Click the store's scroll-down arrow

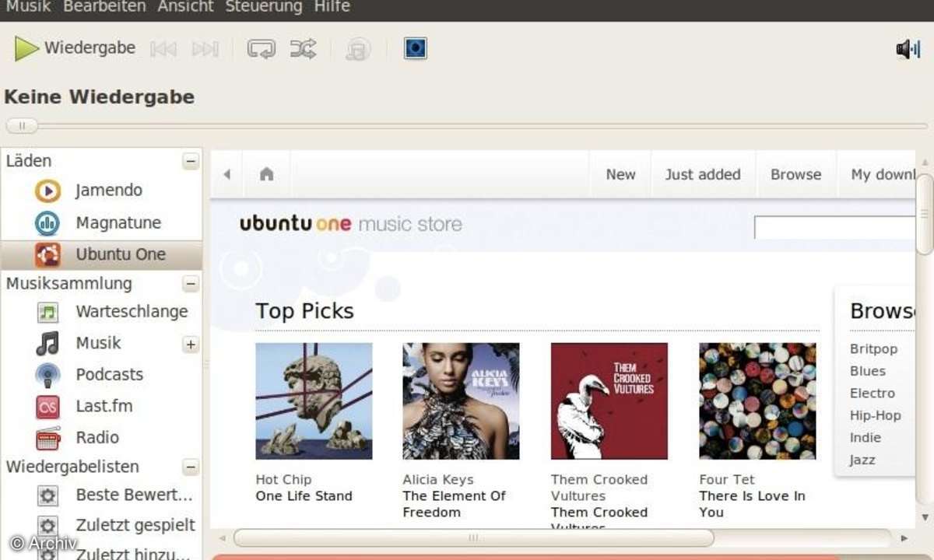925,518
